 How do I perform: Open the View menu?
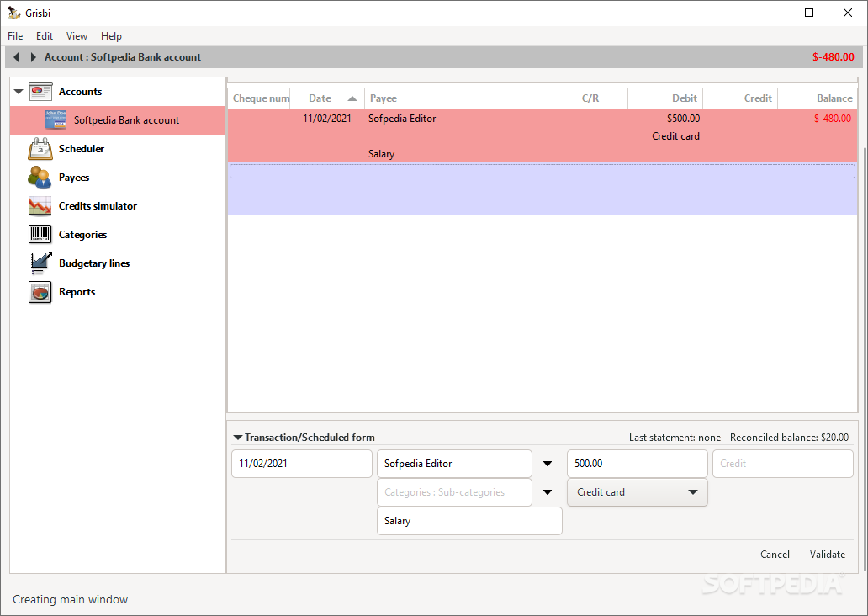pos(77,36)
